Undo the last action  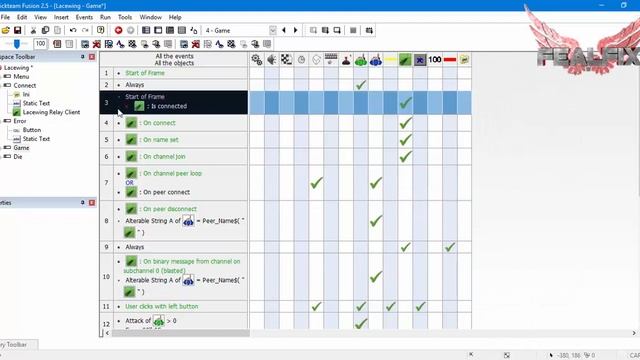[x=73, y=31]
